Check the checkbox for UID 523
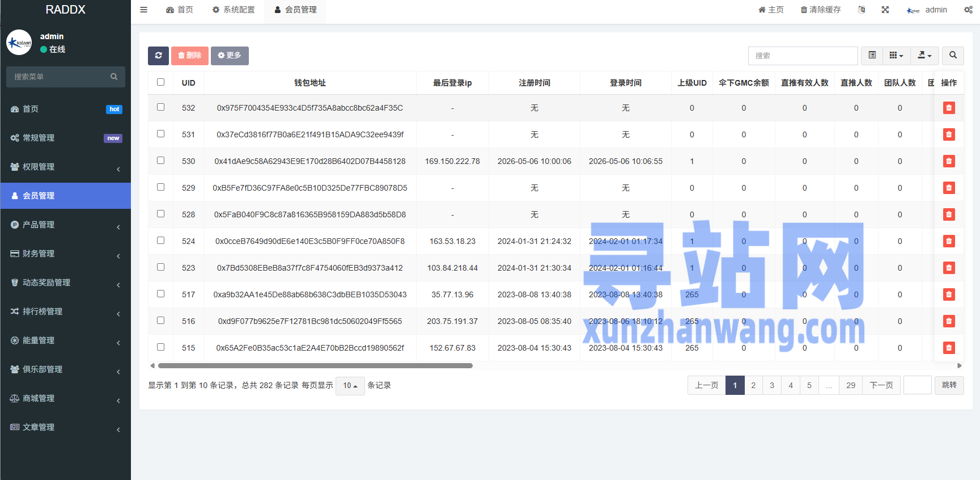 pos(161,267)
